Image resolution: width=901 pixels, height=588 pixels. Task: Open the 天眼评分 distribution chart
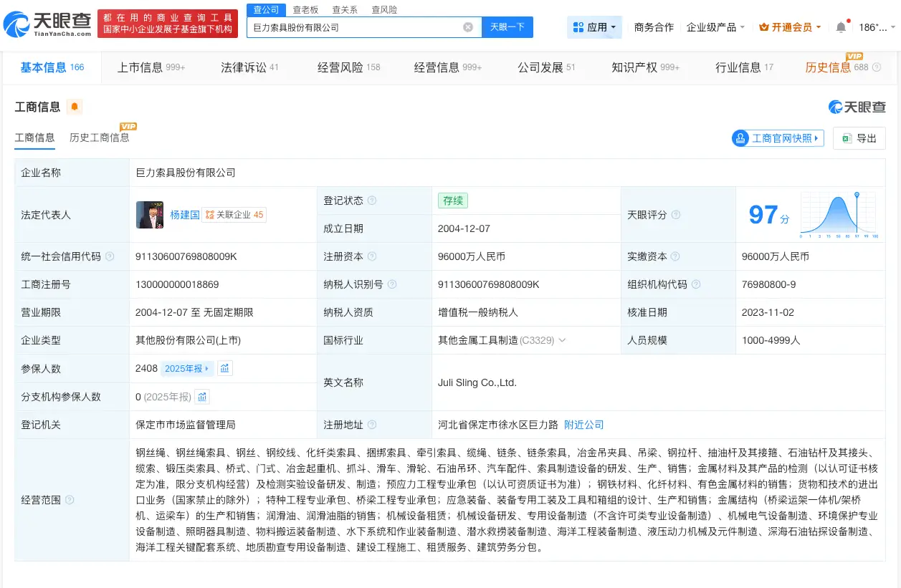[x=840, y=215]
